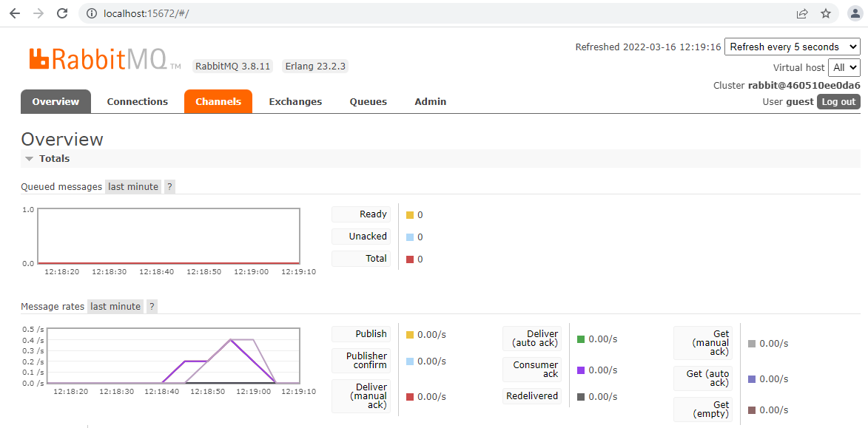Open the Admin tab

point(430,101)
